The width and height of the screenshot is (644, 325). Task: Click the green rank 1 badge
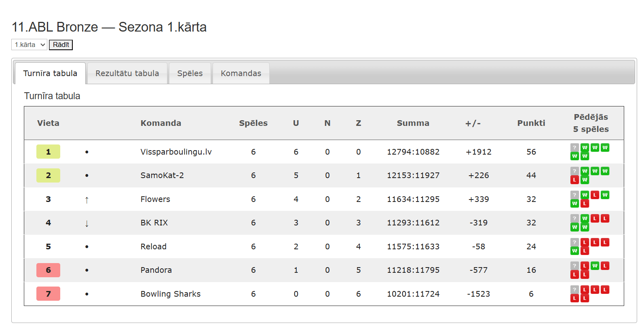[x=48, y=152]
